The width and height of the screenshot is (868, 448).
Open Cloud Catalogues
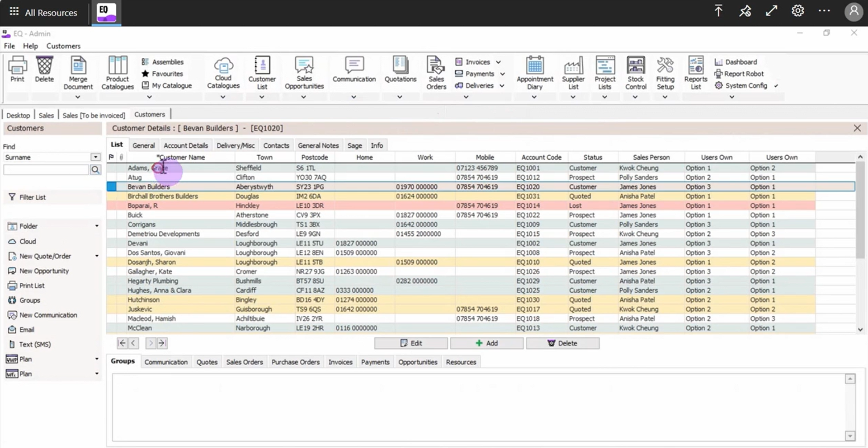click(223, 73)
